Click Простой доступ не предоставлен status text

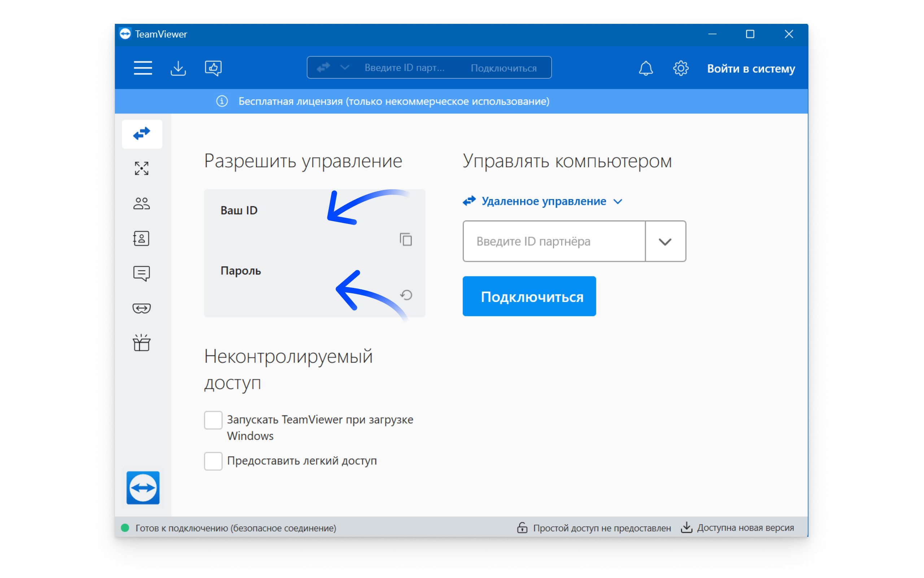[x=602, y=528]
